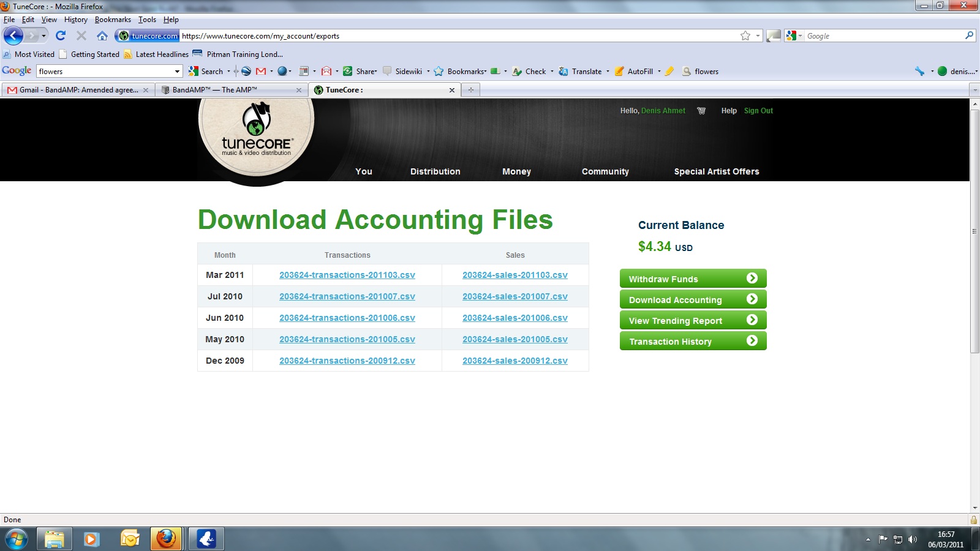Download 203624-sales-201007.csv

coord(515,296)
